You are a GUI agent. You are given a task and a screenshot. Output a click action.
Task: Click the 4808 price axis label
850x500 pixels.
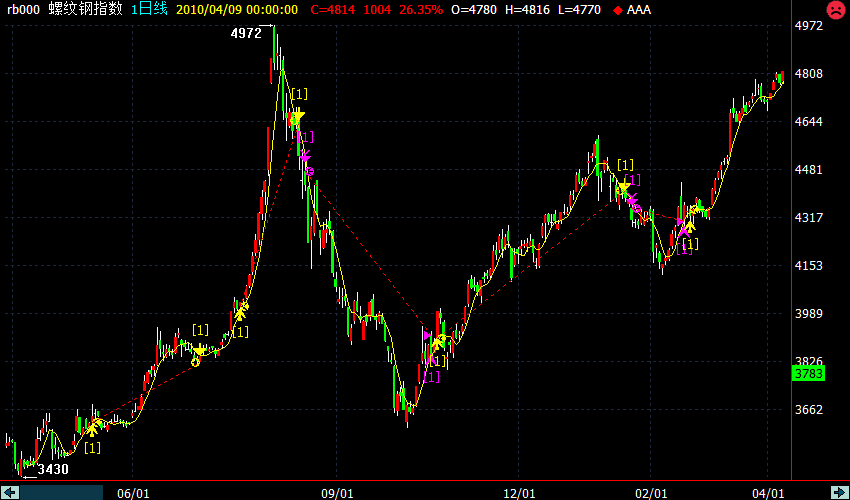pos(806,74)
